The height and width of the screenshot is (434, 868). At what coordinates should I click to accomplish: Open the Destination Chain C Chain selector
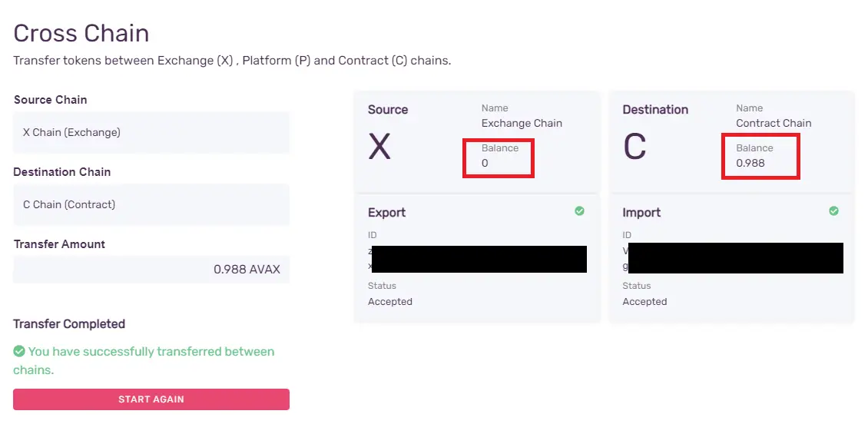(151, 204)
